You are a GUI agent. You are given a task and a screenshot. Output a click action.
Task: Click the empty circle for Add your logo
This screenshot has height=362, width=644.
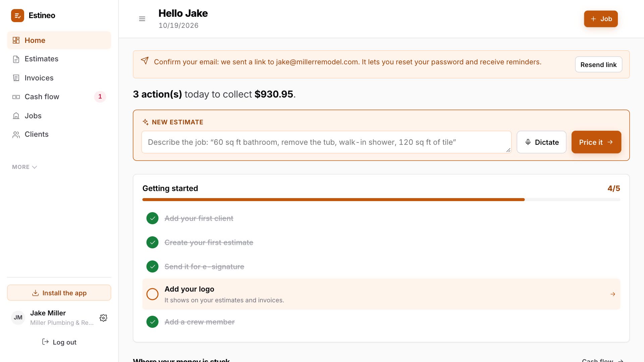[152, 294]
